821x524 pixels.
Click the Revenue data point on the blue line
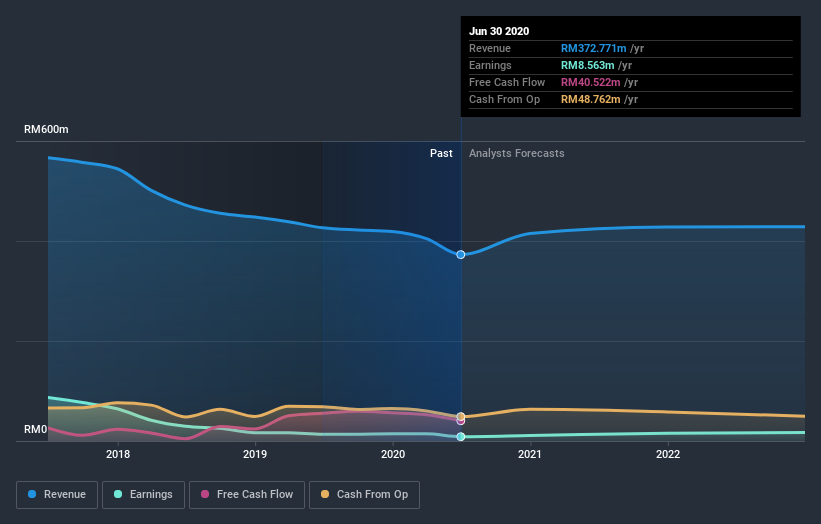tap(461, 254)
